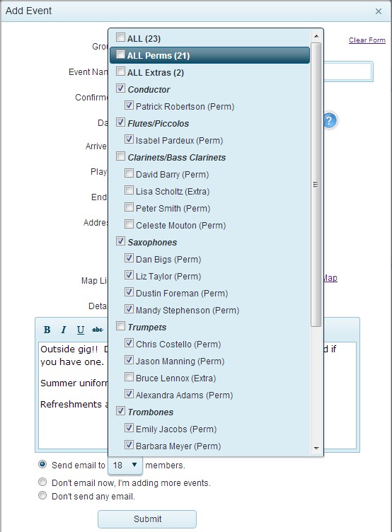Toggle the Clarinets/Bass Clarinets group
The height and width of the screenshot is (532, 392).
120,156
